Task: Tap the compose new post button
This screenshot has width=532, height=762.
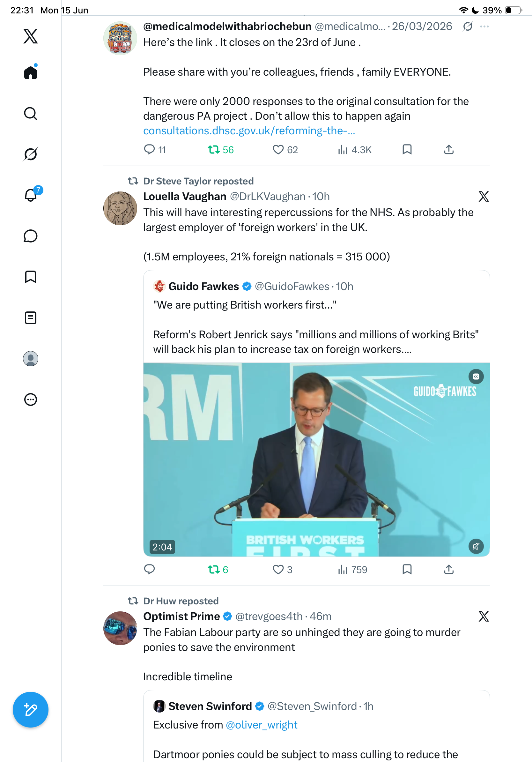Action: click(x=31, y=710)
